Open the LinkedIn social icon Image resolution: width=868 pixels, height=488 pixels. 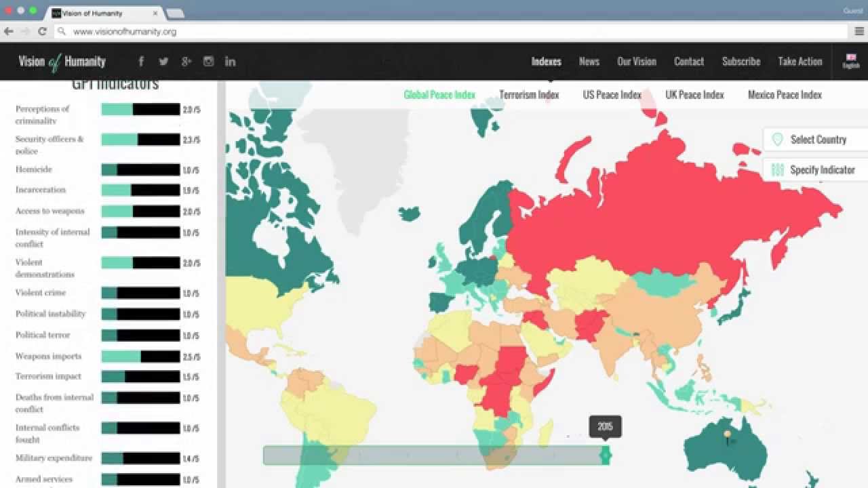click(x=231, y=62)
